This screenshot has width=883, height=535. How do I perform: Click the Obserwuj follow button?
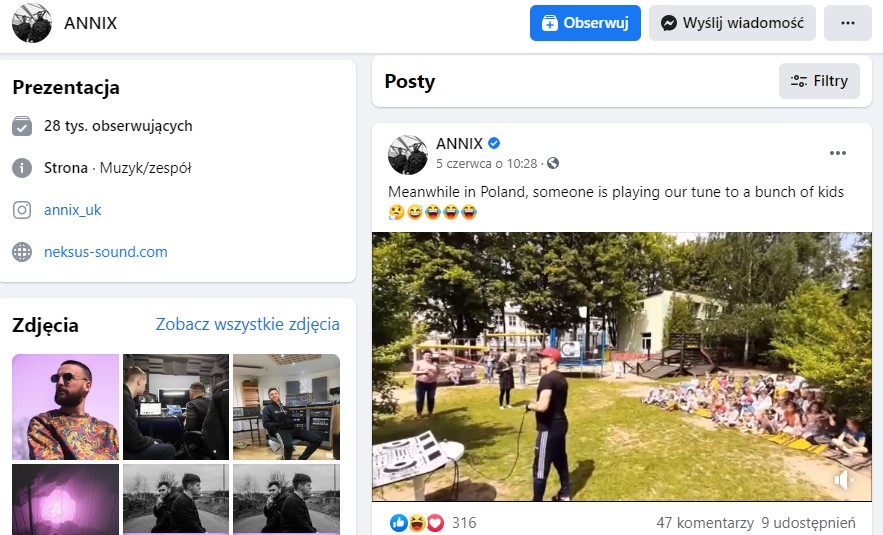[585, 23]
